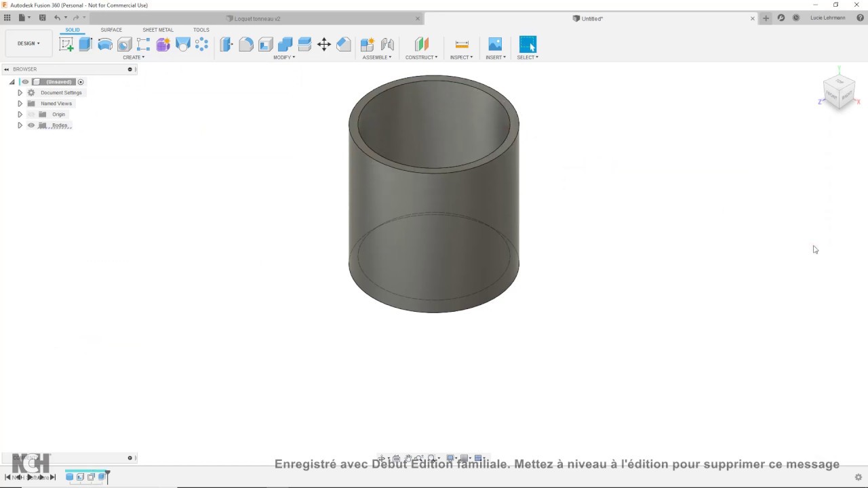Pick the eraser-shaped Modify tool icon
868x488 pixels.
344,45
